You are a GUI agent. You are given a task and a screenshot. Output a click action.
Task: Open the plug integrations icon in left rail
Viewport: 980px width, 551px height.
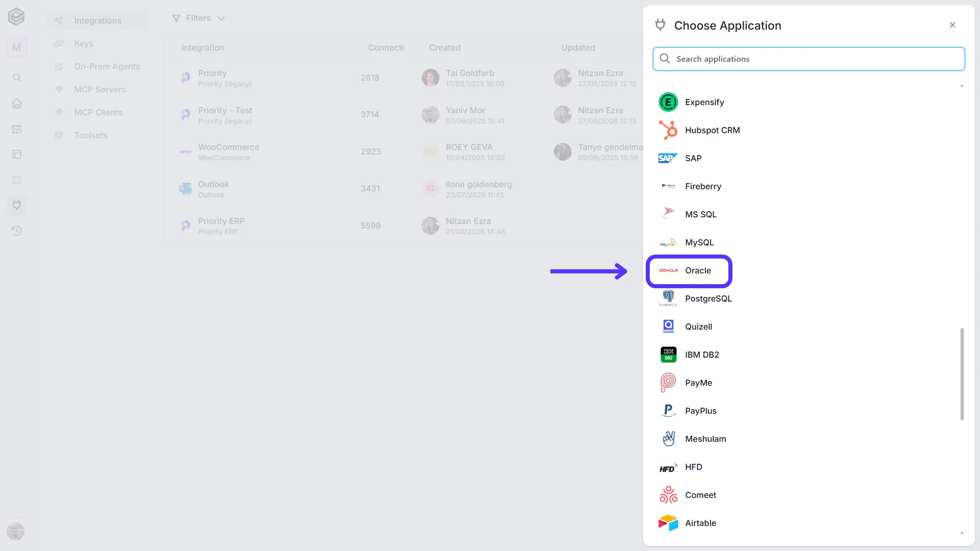[17, 205]
